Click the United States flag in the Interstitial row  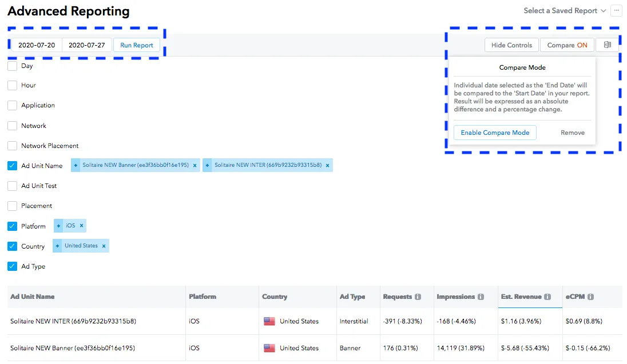click(269, 321)
